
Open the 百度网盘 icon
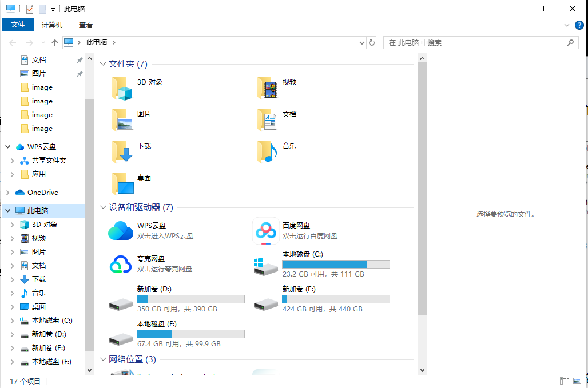266,231
